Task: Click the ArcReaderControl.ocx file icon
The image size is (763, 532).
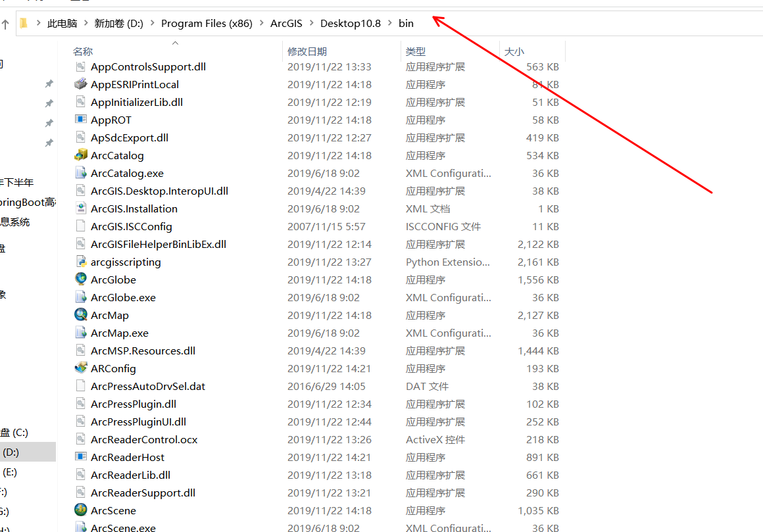Action: (81, 439)
